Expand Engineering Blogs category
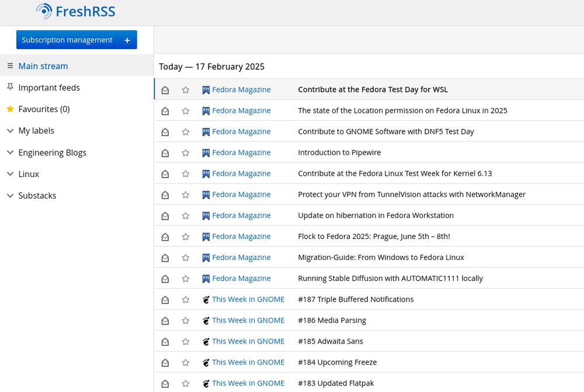 pyautogui.click(x=10, y=152)
